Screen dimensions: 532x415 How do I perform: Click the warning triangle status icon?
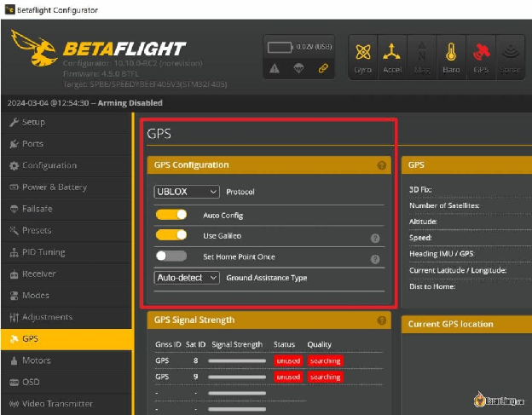coord(275,69)
